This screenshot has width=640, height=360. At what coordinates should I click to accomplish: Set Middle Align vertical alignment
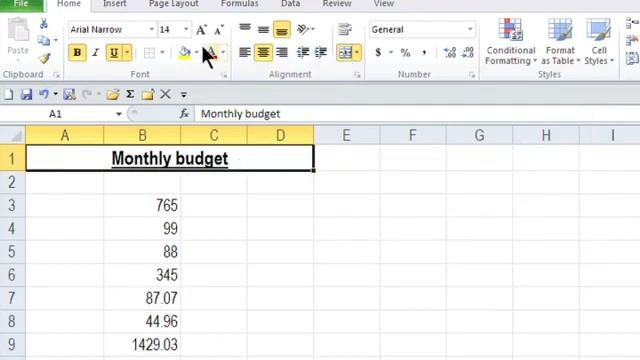pos(263,29)
